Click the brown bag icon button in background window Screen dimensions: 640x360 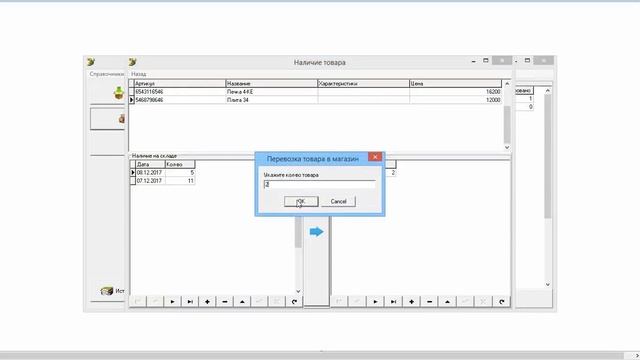point(108,119)
